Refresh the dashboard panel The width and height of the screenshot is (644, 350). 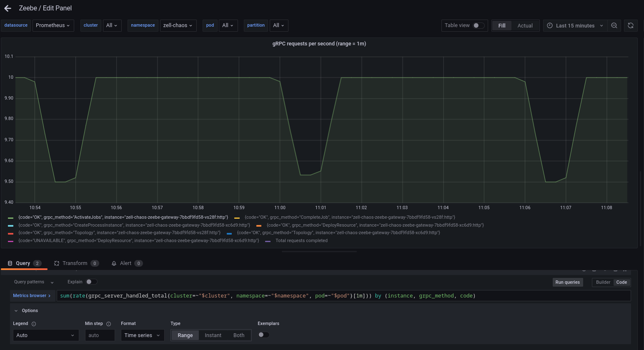[x=631, y=25]
